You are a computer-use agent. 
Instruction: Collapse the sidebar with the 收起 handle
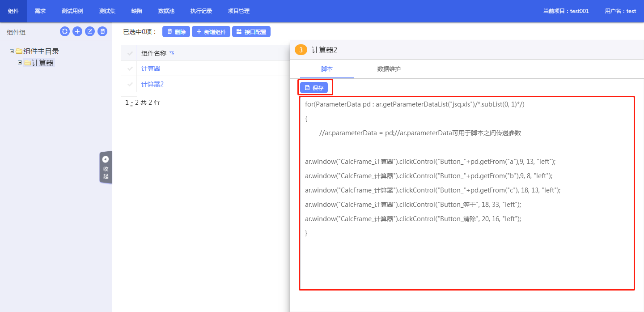click(x=106, y=167)
